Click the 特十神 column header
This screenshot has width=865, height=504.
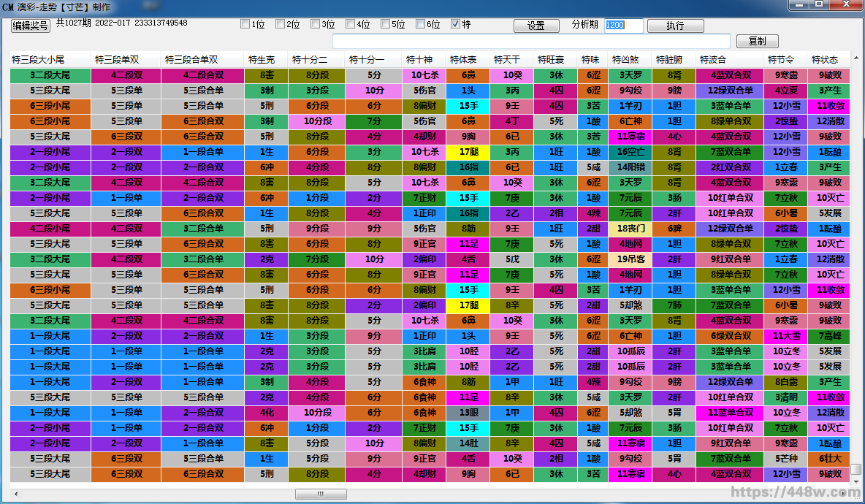(x=422, y=59)
